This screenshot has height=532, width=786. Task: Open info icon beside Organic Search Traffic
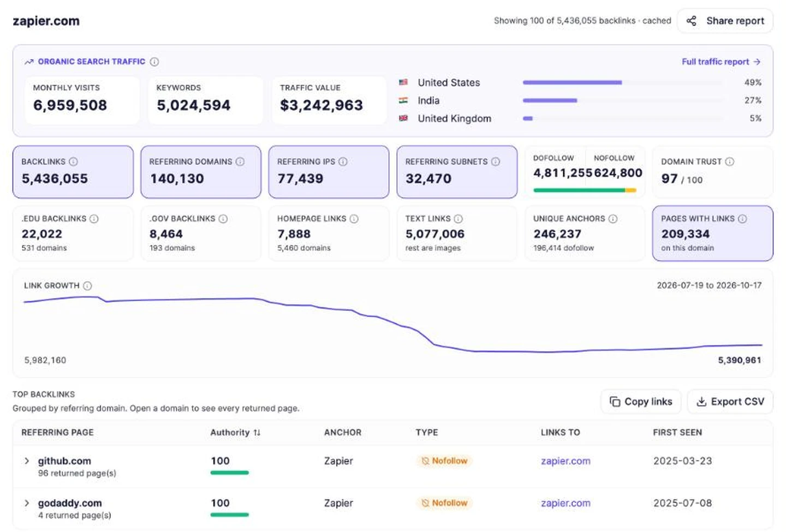click(154, 62)
